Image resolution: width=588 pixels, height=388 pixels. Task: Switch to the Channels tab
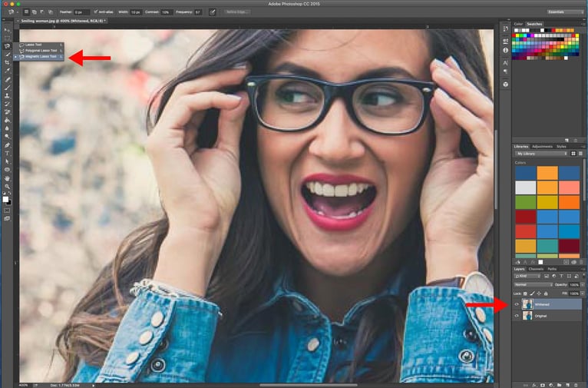(536, 269)
